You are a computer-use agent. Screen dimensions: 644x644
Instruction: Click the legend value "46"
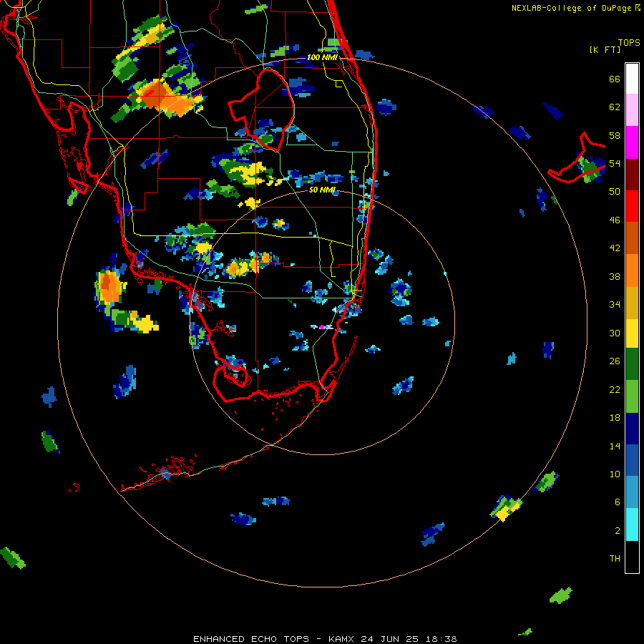coord(615,220)
